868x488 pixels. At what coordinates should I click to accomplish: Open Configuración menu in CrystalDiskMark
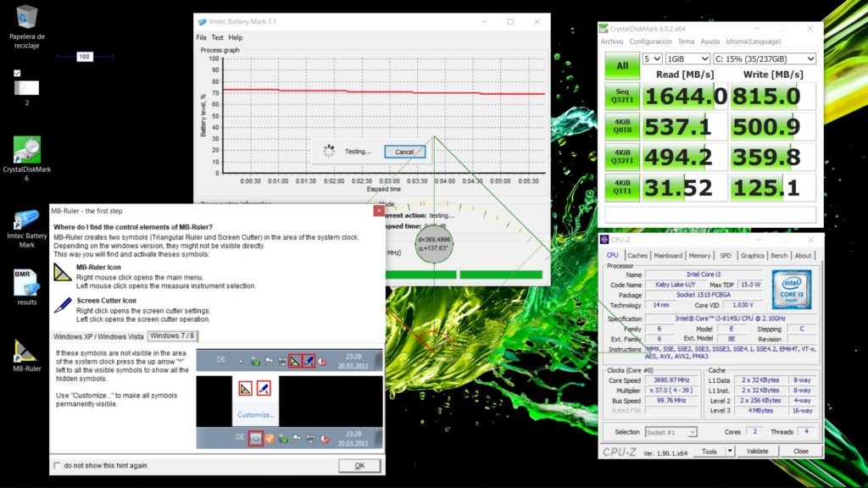click(650, 42)
